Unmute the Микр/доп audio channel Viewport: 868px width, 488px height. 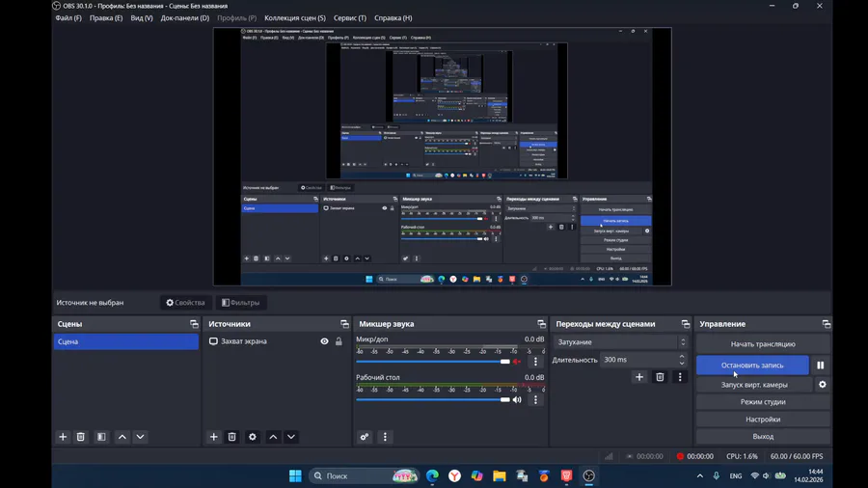(x=517, y=362)
